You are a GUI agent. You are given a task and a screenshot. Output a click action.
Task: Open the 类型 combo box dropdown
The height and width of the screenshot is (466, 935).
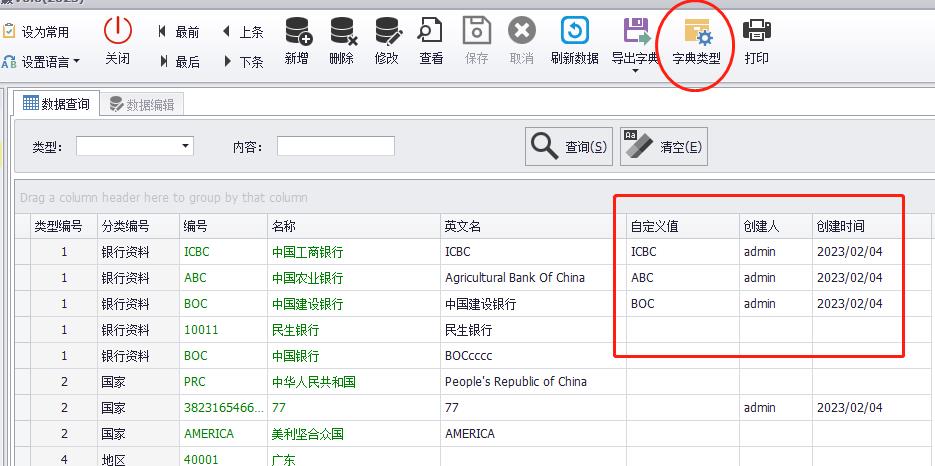(x=185, y=146)
